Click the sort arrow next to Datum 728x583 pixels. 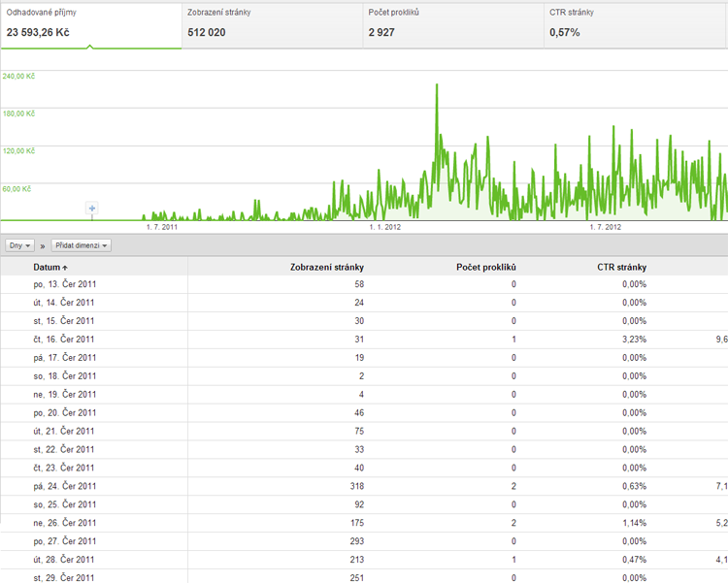pos(65,268)
